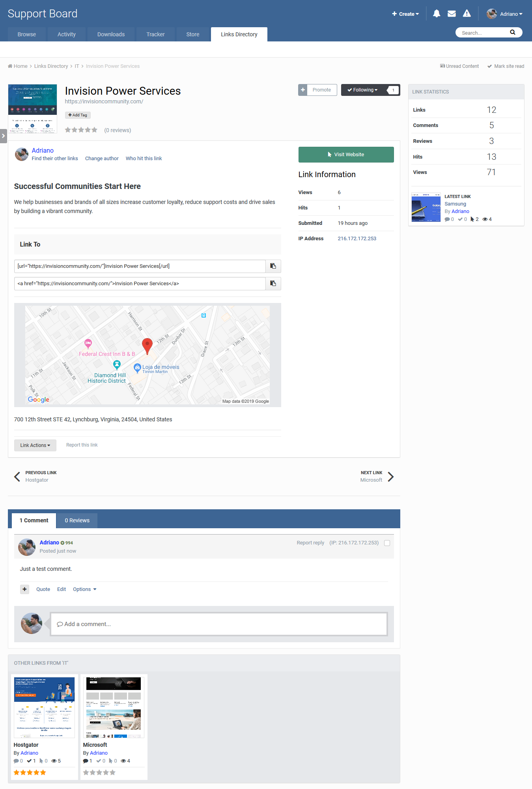Copy the HTML link code
The height and width of the screenshot is (789, 532).
click(x=273, y=284)
